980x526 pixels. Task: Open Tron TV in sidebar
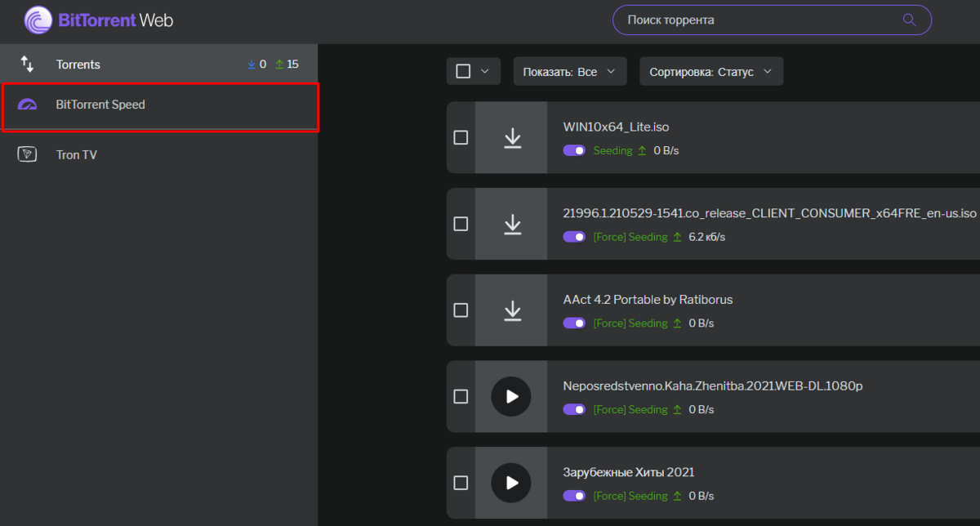point(158,154)
